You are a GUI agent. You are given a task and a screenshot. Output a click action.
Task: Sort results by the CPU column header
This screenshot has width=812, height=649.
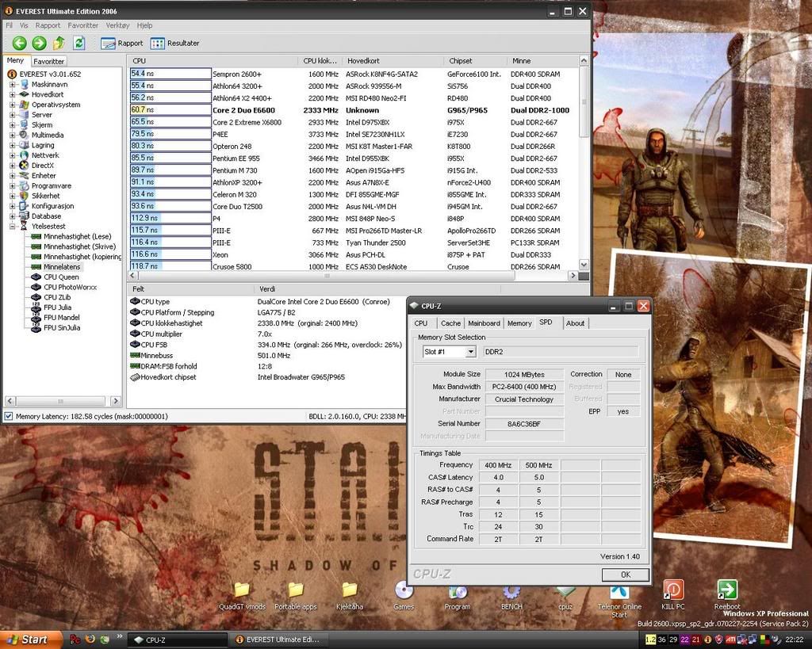pyautogui.click(x=213, y=60)
